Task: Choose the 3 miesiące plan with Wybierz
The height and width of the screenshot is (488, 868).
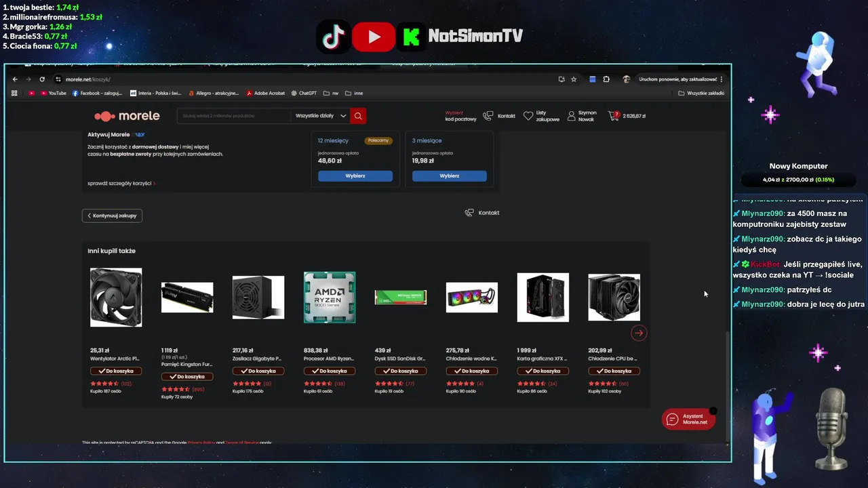Action: [449, 176]
